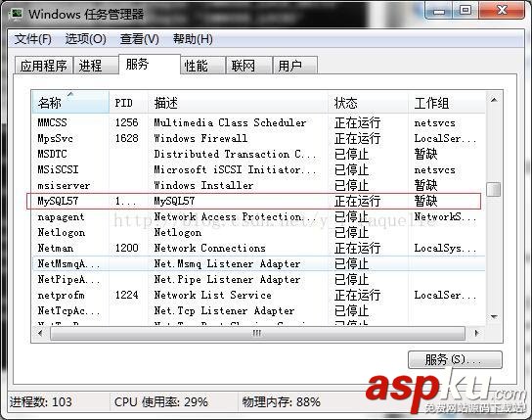Click MySQL57 status 正在运行
Image resolution: width=532 pixels, height=420 pixels.
tap(357, 201)
